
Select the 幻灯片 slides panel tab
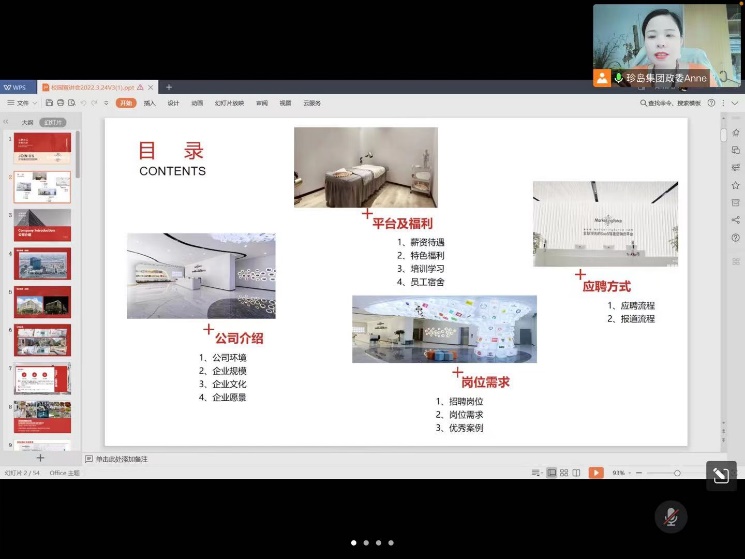pos(51,122)
